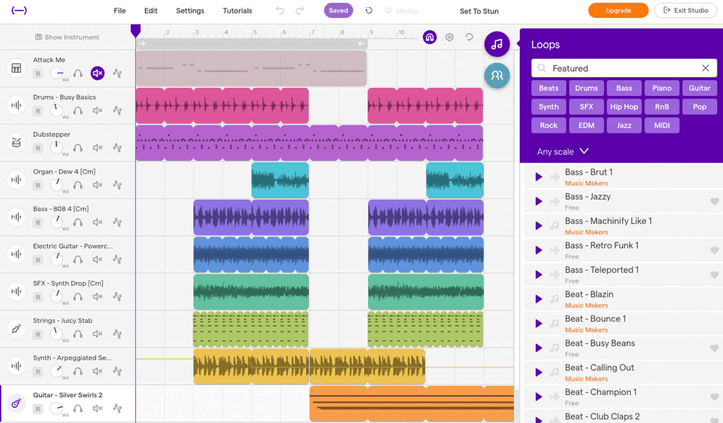Open the collaborators panel button

pyautogui.click(x=497, y=75)
